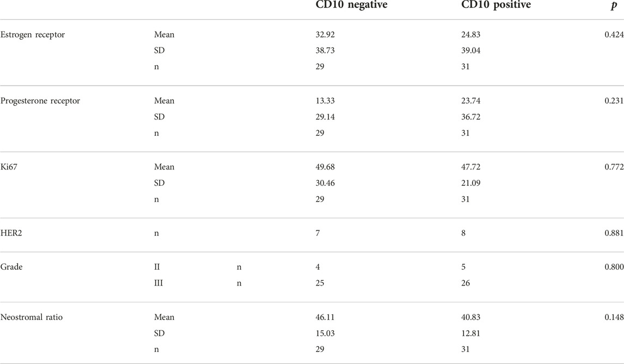Click the CD10 negative column header

point(352,5)
